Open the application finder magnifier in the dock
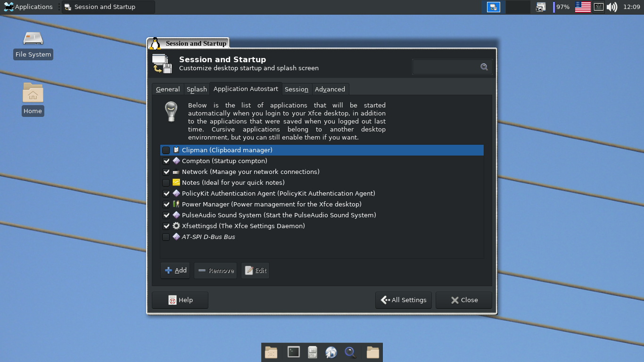This screenshot has width=644, height=362. [x=350, y=352]
